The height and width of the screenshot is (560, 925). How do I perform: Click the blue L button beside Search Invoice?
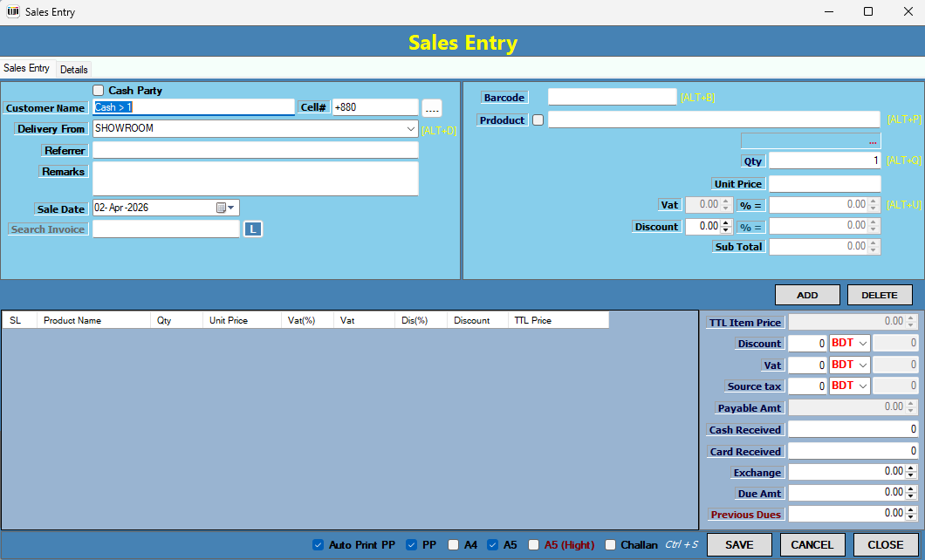pos(252,229)
